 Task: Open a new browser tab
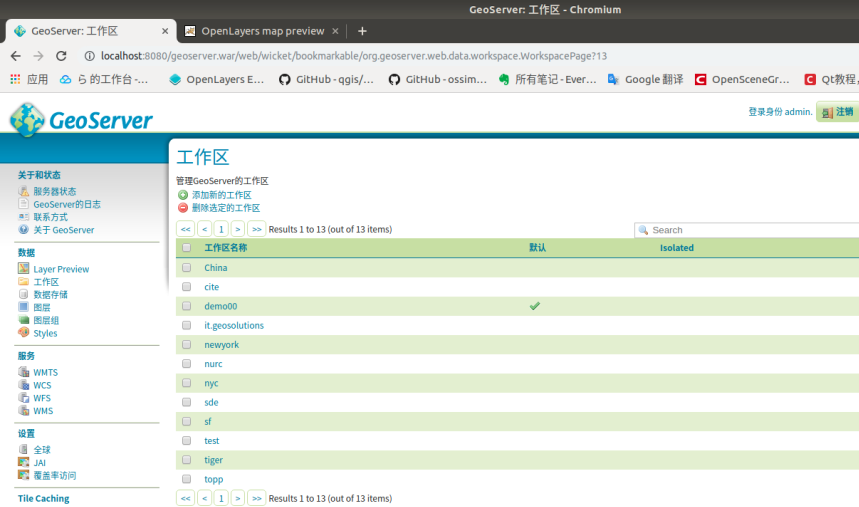(362, 31)
